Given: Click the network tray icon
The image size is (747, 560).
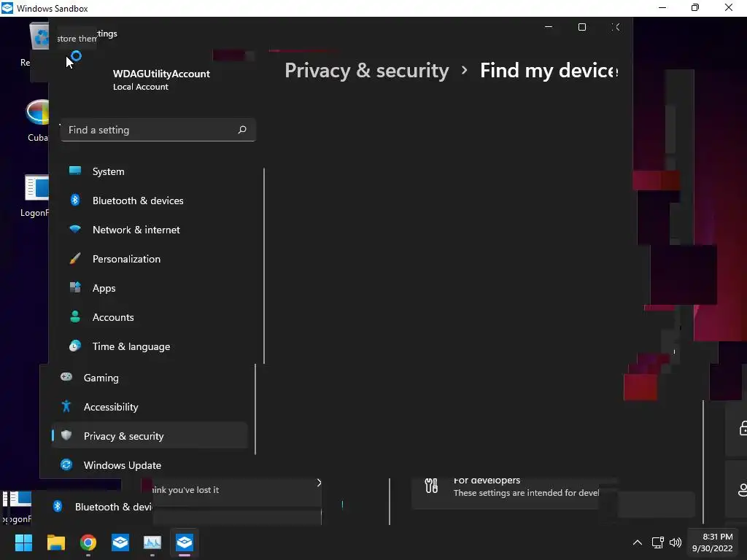Looking at the screenshot, I should tap(658, 542).
